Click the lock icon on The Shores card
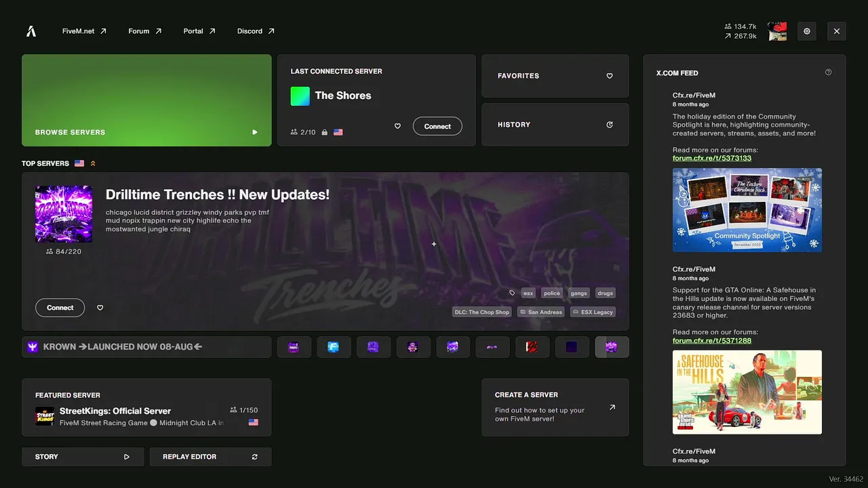 coord(325,132)
